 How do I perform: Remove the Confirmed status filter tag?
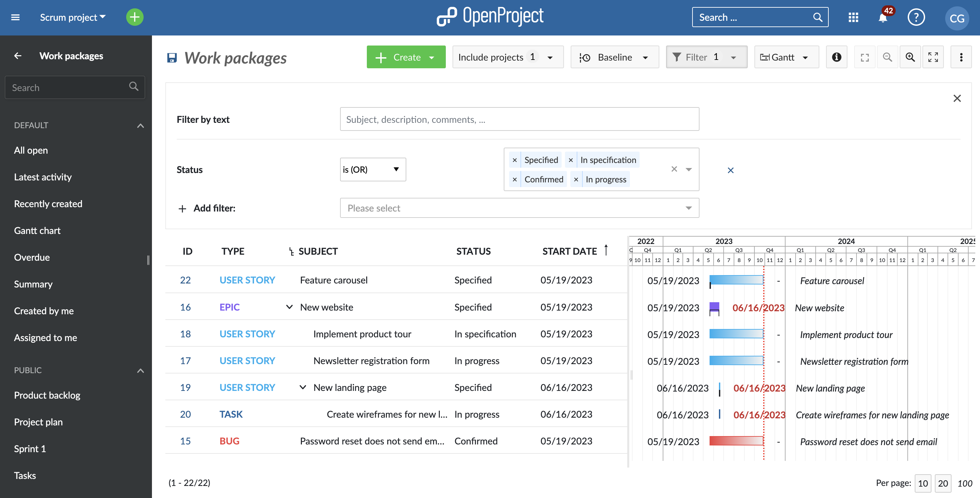pos(515,179)
